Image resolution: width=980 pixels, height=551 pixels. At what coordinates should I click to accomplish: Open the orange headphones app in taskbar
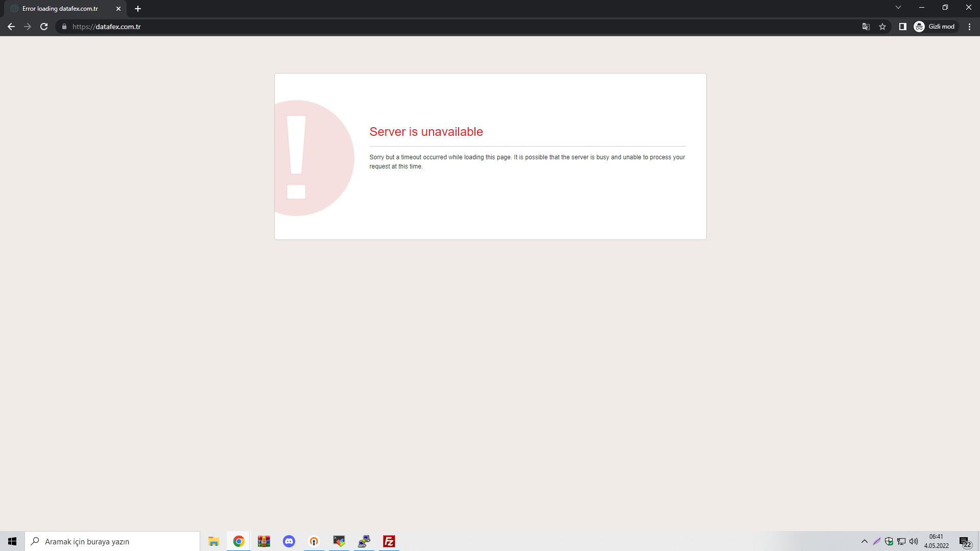point(314,541)
